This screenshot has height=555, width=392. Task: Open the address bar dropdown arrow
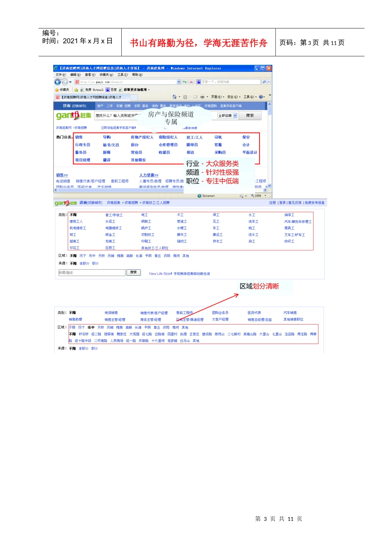pos(179,82)
